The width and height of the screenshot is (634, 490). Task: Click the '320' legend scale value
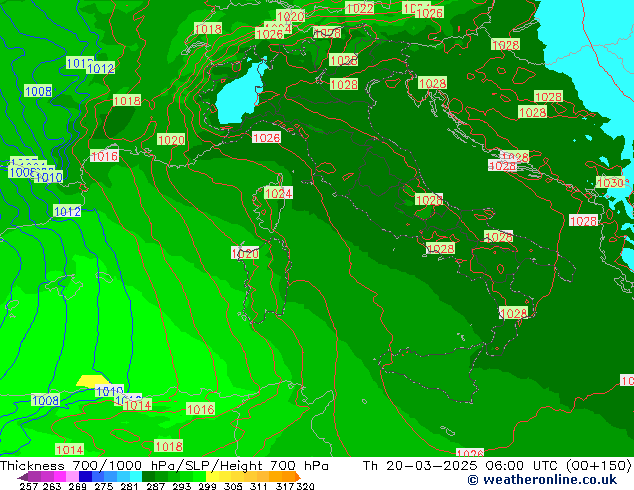point(305,486)
